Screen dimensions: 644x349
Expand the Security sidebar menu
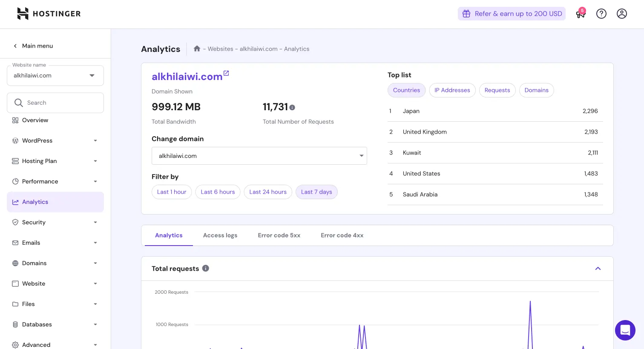tap(95, 222)
